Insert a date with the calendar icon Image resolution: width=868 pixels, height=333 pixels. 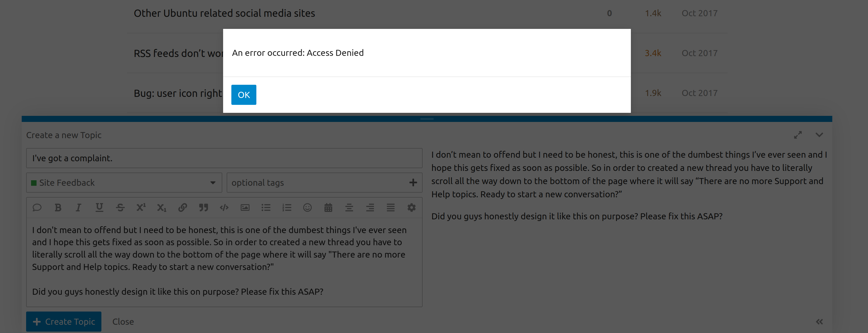pos(328,208)
